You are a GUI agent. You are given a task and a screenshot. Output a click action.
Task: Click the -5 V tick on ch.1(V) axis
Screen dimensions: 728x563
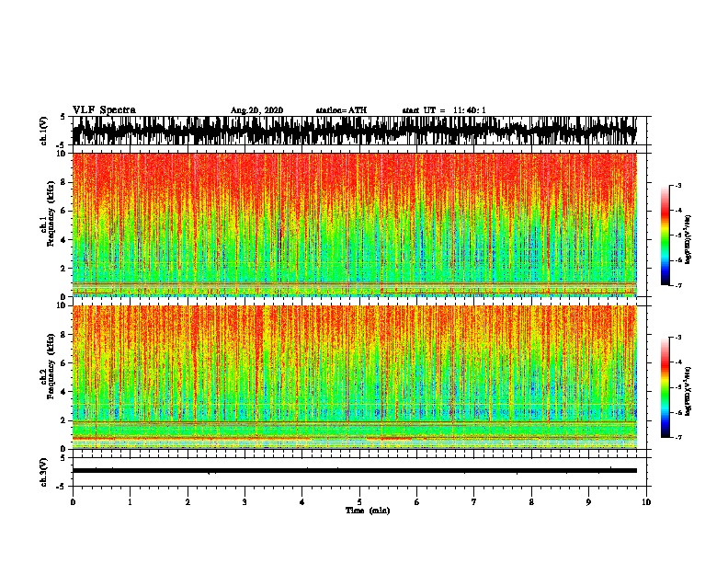click(62, 145)
